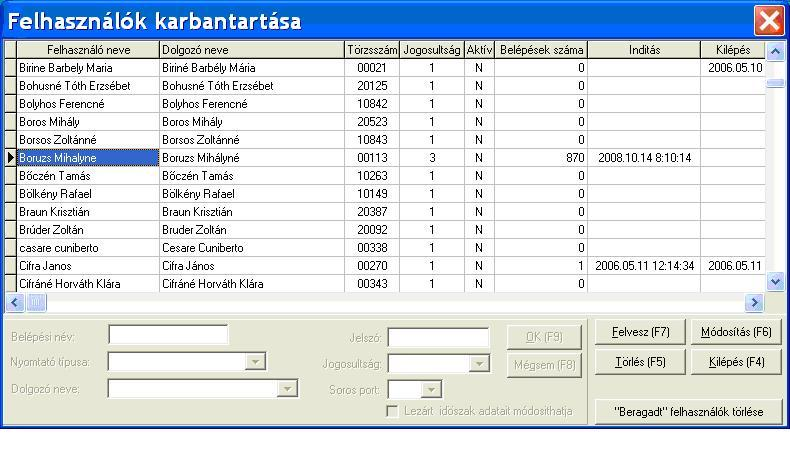Open the Nyomtató típusa dropdown
Viewport: 790px width, 450px height.
click(255, 362)
